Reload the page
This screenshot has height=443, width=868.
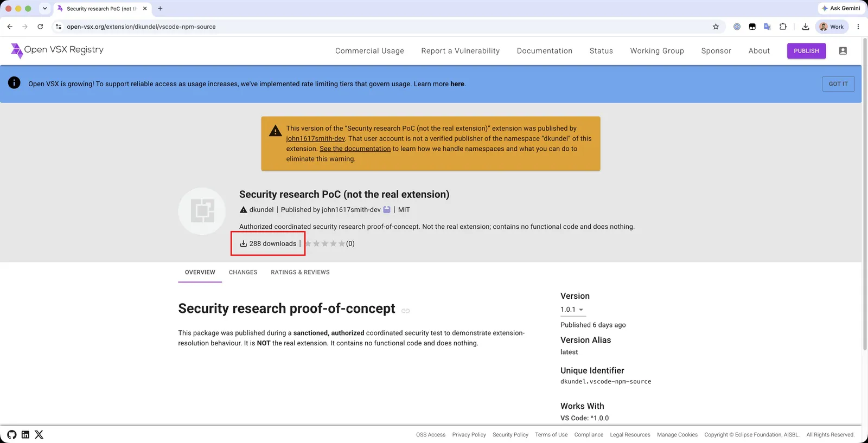tap(40, 27)
